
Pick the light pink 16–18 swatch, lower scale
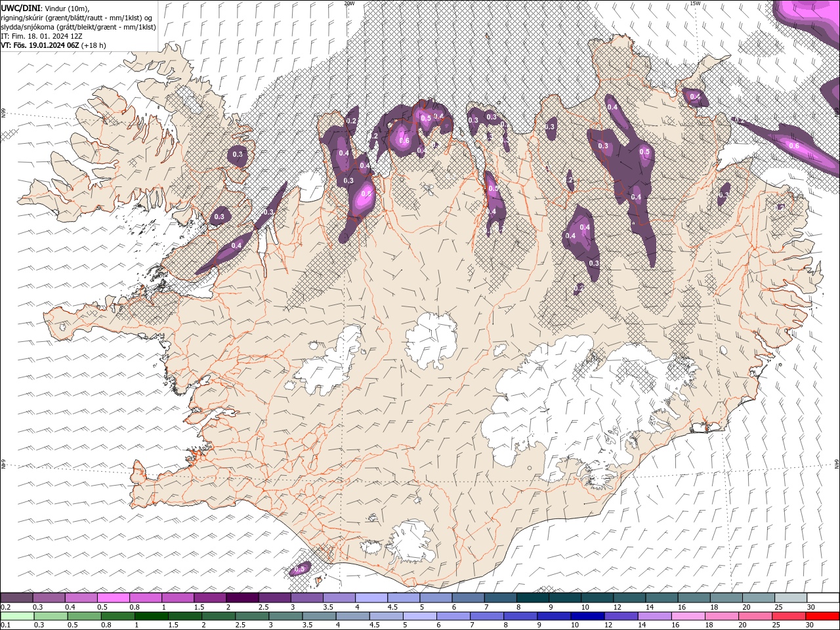tap(688, 616)
